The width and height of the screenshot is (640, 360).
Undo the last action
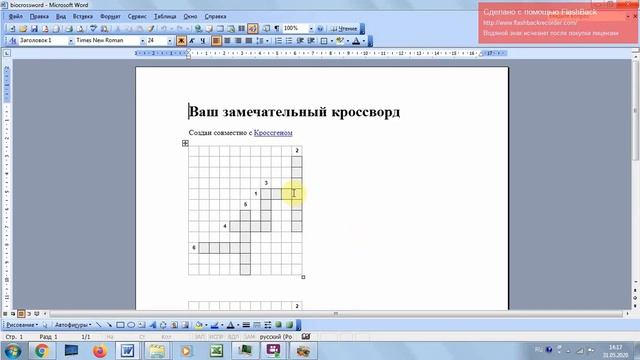pyautogui.click(x=164, y=29)
